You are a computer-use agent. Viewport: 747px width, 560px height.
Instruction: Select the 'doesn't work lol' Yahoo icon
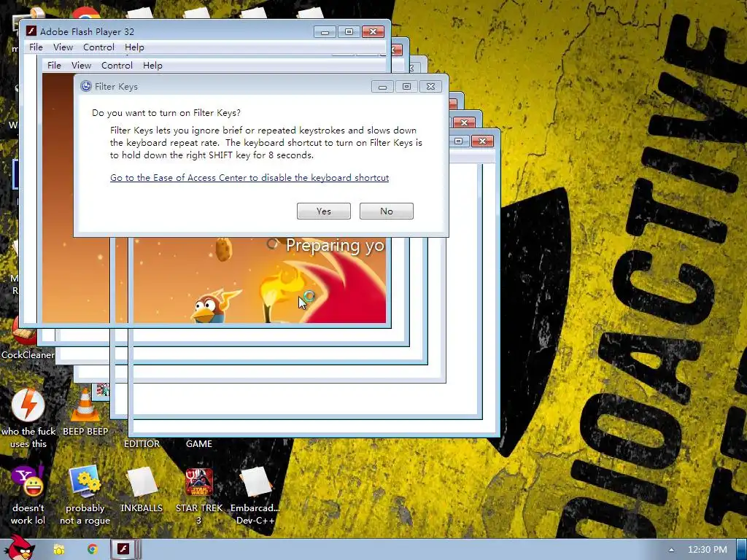pos(28,495)
